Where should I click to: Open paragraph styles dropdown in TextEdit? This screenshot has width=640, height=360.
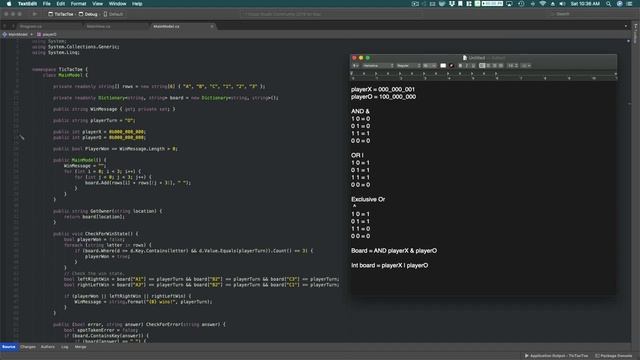pyautogui.click(x=356, y=65)
